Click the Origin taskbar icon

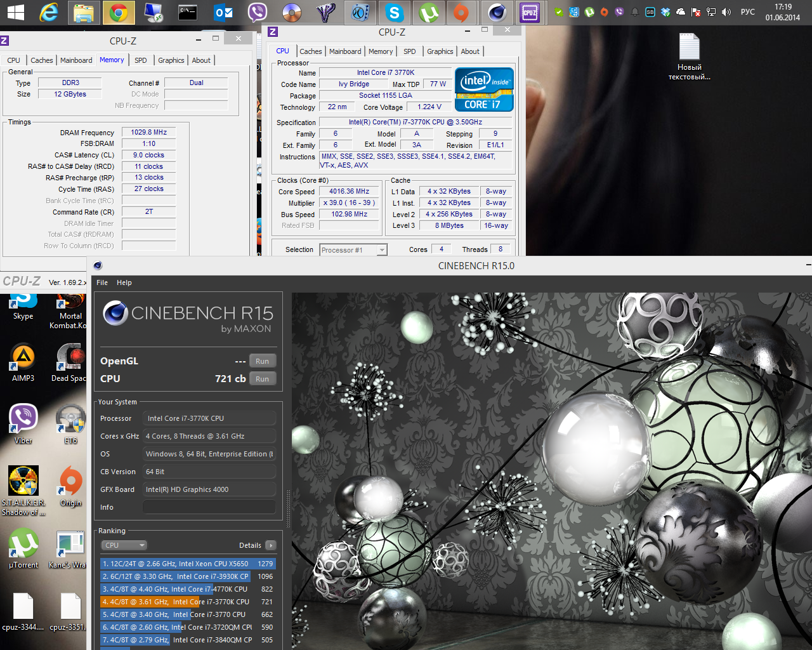461,12
